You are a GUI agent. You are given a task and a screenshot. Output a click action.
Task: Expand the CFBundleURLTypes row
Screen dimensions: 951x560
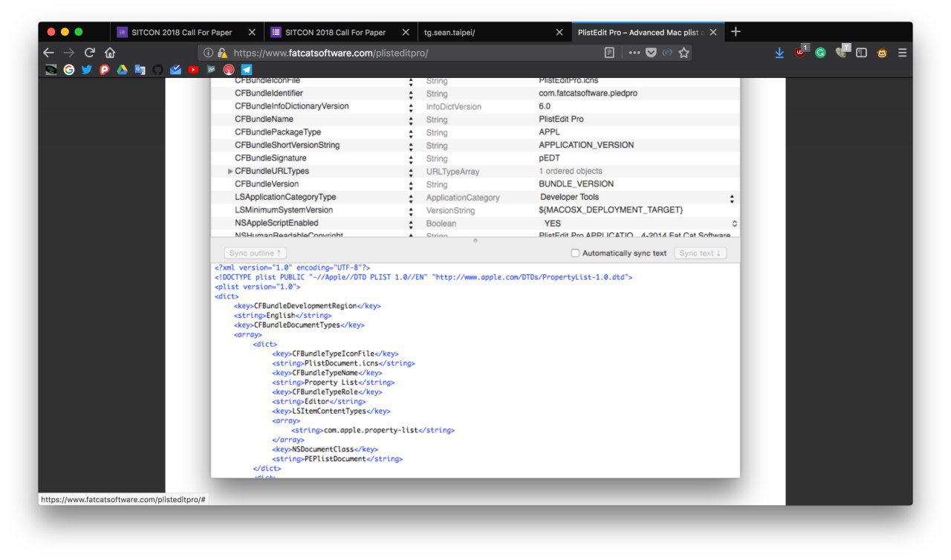coord(230,172)
